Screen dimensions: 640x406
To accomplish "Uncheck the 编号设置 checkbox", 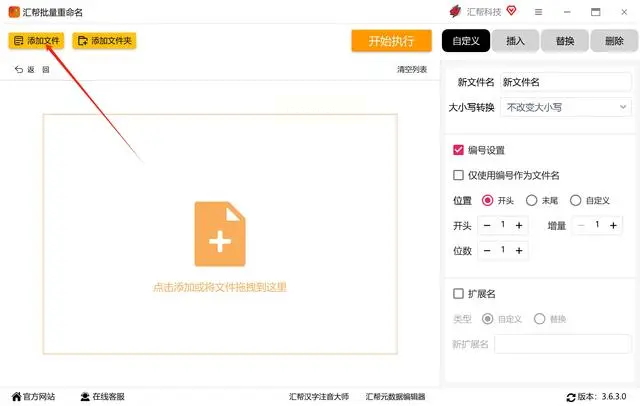I will click(x=458, y=150).
